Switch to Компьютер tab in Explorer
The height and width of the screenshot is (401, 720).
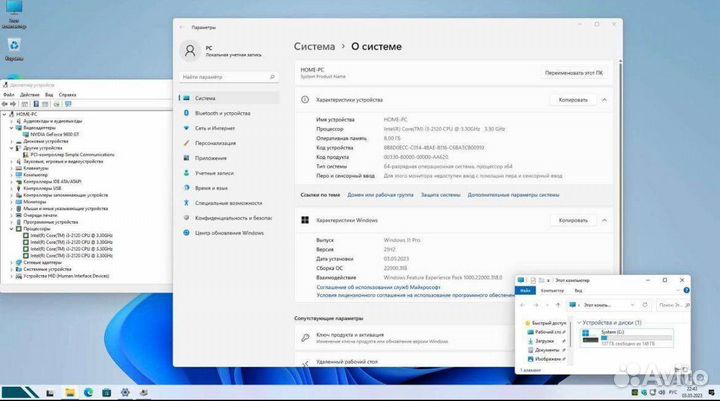click(552, 290)
